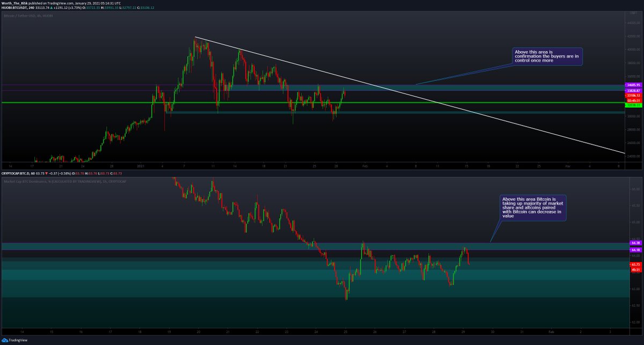Click the TradingView logo at bottom left
Image resolution: width=644 pixels, height=345 pixels.
coord(14,340)
